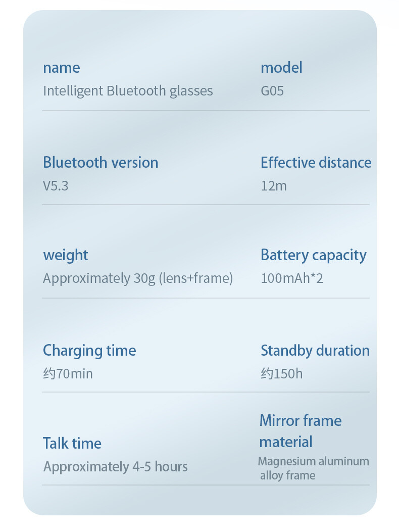
Task: Click the "Standby duration" heading
Action: tap(315, 351)
